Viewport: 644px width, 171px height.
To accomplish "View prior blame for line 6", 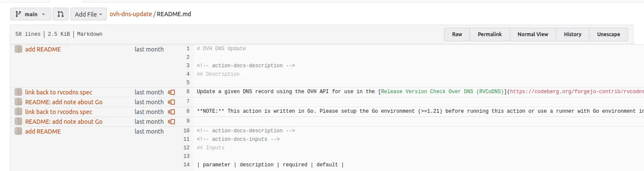I will 171,92.
